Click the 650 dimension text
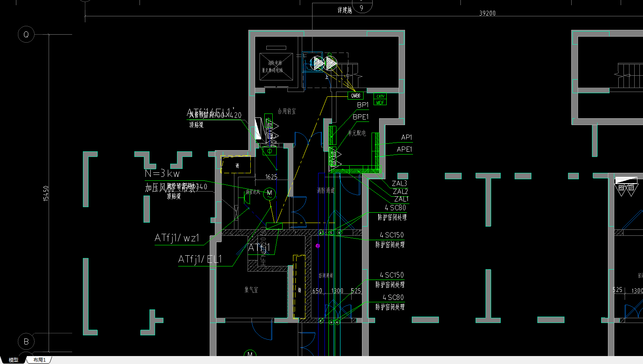Viewport: 643px width, 364px height. 317,291
